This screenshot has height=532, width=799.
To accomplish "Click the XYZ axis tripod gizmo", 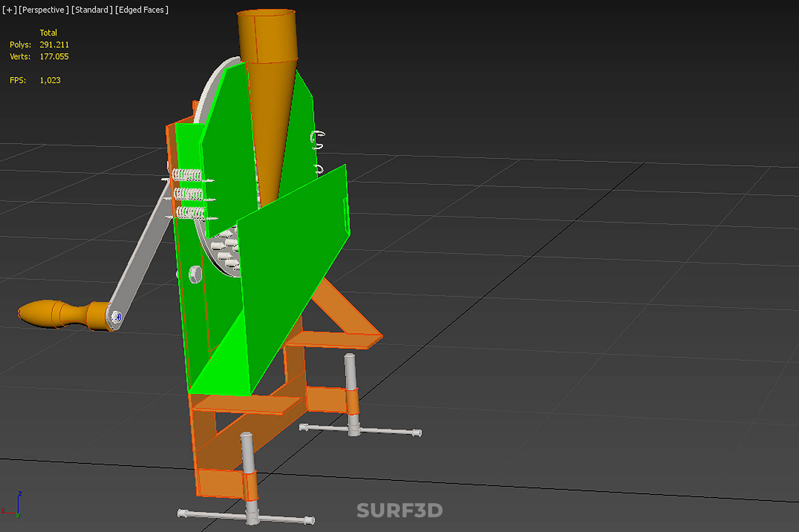I will [x=12, y=505].
